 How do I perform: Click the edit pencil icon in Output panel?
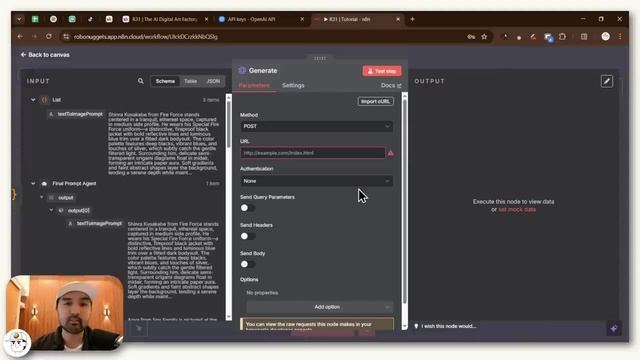pyautogui.click(x=607, y=81)
